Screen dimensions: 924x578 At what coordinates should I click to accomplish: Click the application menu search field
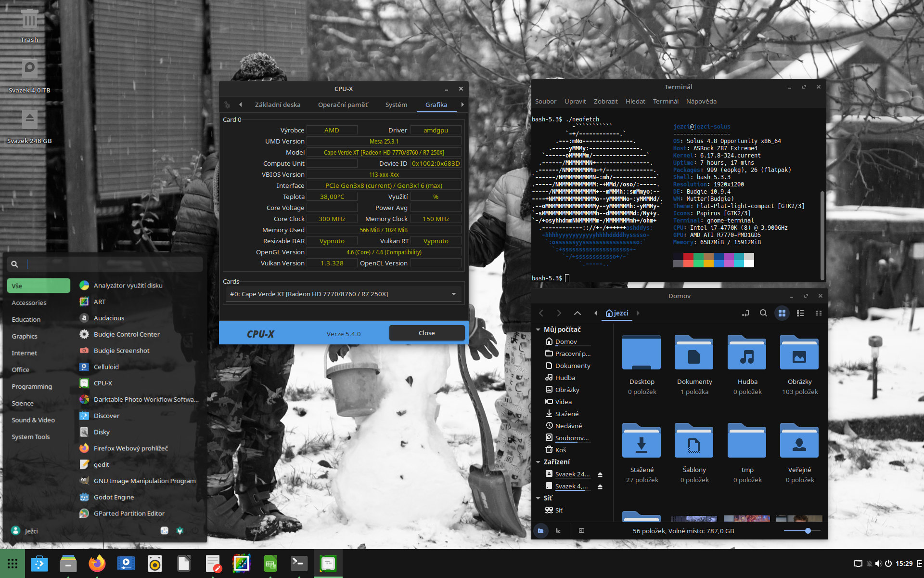click(113, 264)
